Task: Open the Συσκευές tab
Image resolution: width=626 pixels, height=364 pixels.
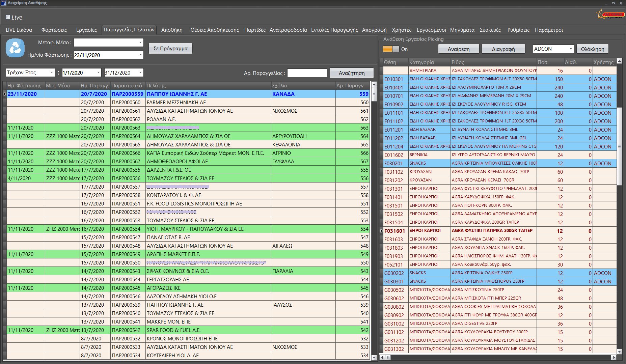Action: point(490,30)
